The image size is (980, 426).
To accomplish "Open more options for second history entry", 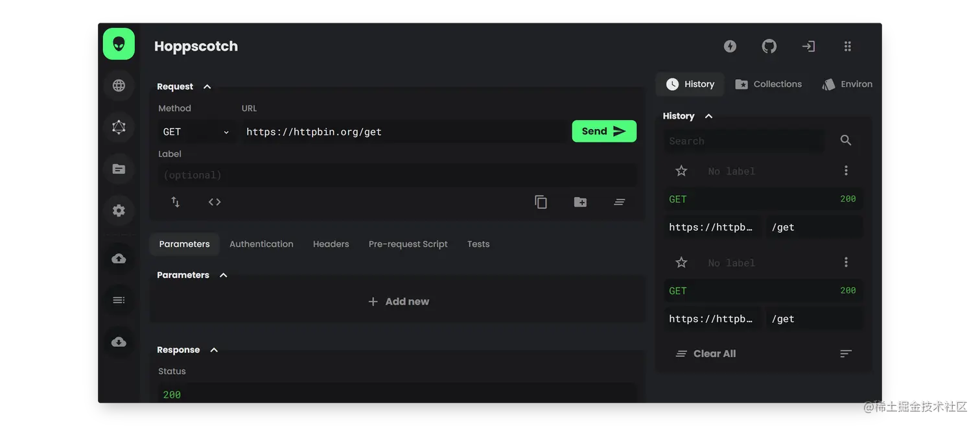I will point(846,262).
